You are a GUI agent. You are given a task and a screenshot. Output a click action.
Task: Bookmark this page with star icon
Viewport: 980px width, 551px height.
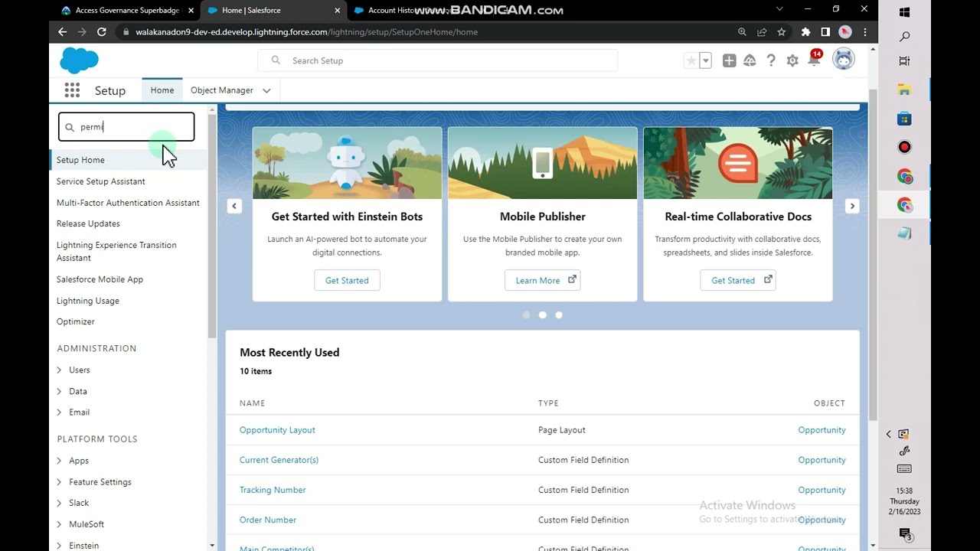coord(781,32)
